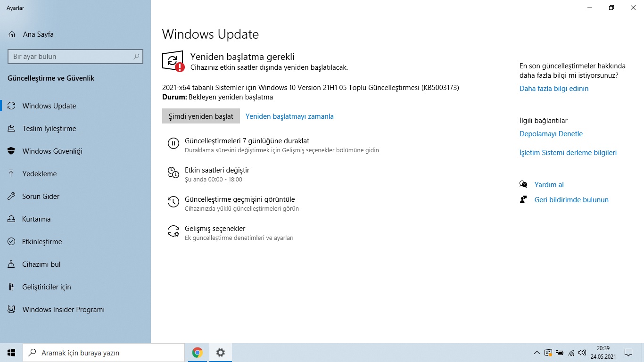The image size is (644, 362).
Task: Click the KB5003173 update description text
Action: tap(311, 88)
